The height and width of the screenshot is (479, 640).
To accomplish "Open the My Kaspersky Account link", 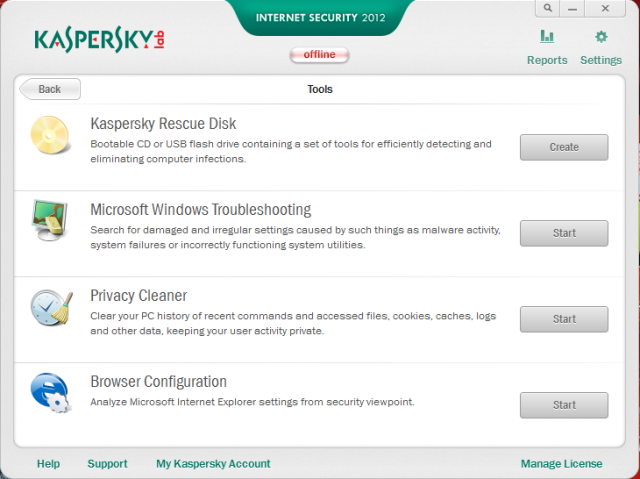I will [213, 464].
